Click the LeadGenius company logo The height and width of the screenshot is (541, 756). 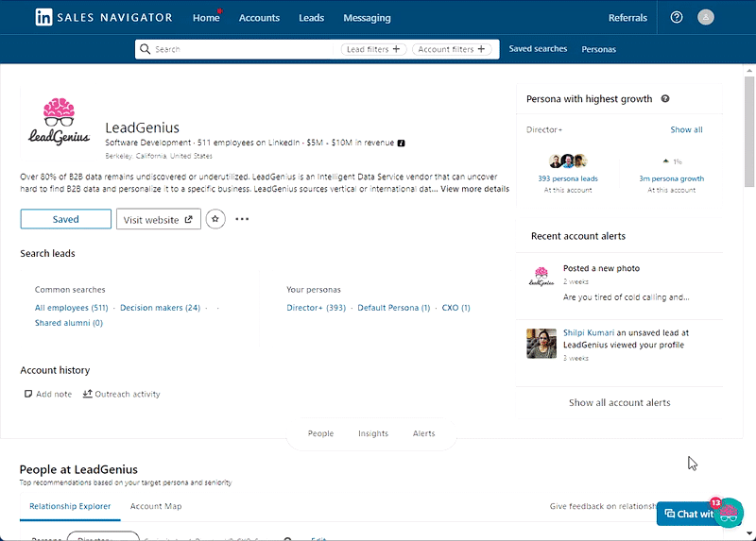coord(59,122)
